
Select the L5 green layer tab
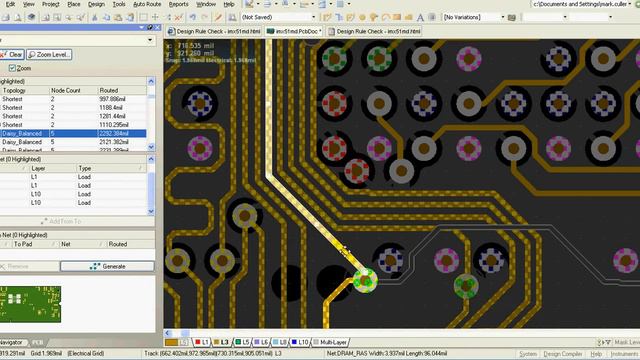tap(242, 342)
